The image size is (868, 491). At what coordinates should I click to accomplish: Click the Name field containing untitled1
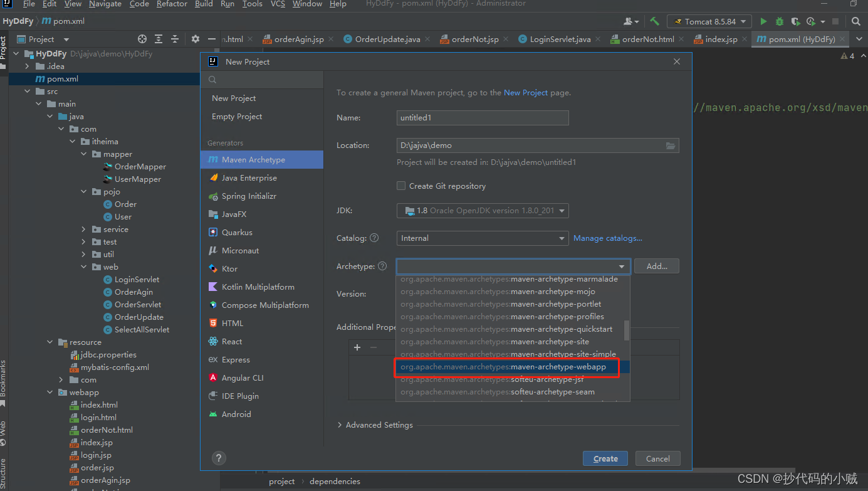483,118
